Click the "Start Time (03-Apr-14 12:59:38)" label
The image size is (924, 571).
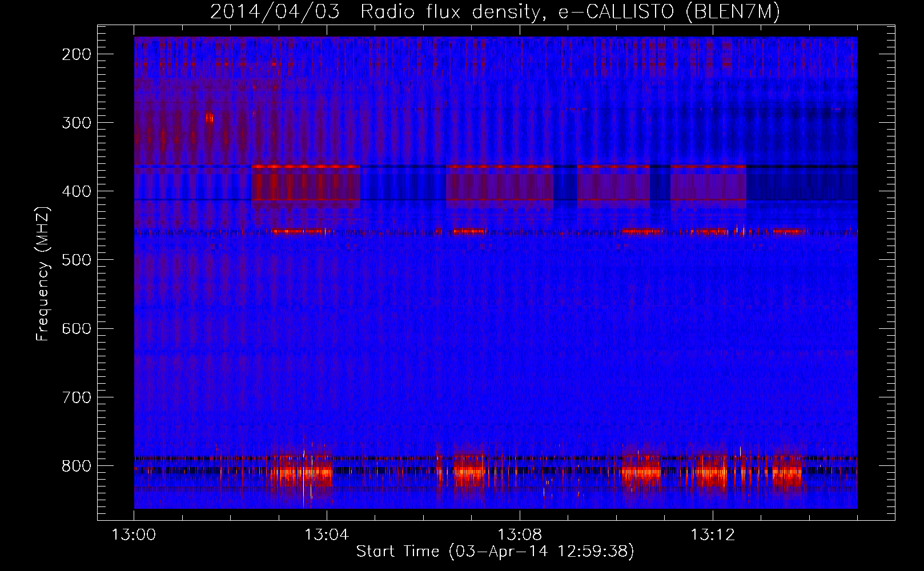495,552
